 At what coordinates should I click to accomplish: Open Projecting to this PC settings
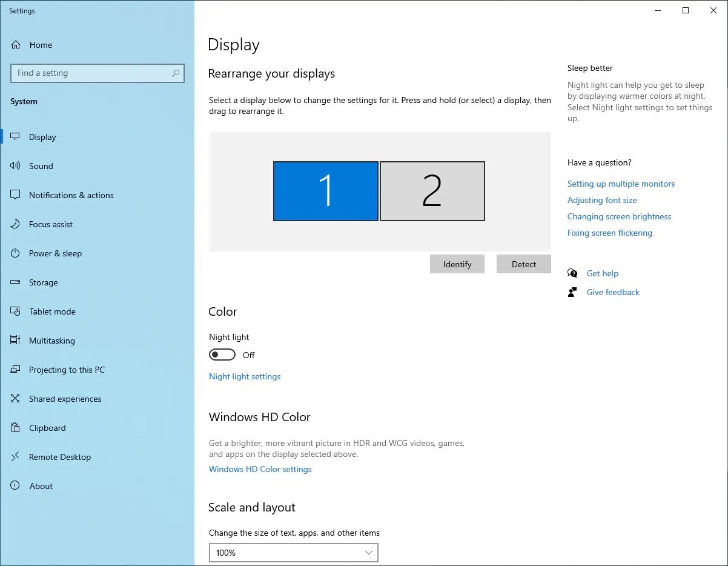(x=68, y=370)
